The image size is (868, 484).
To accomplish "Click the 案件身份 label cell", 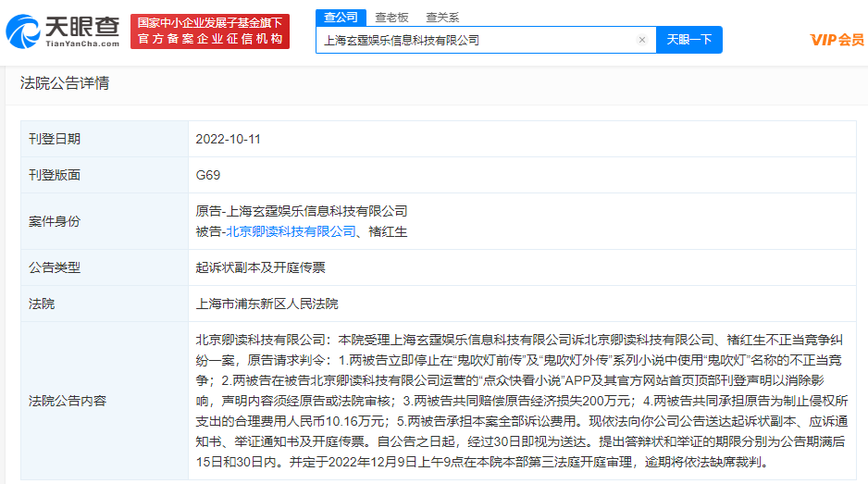I will (x=105, y=221).
